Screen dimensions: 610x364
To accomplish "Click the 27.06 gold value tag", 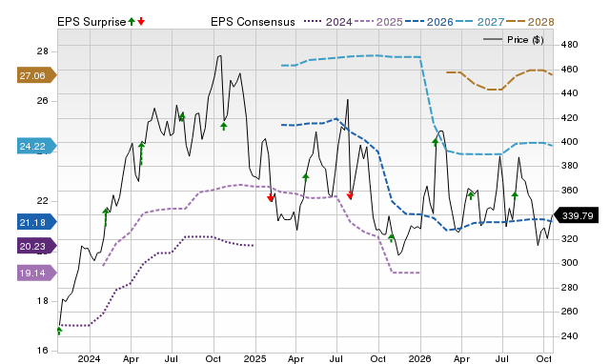I will tap(36, 75).
